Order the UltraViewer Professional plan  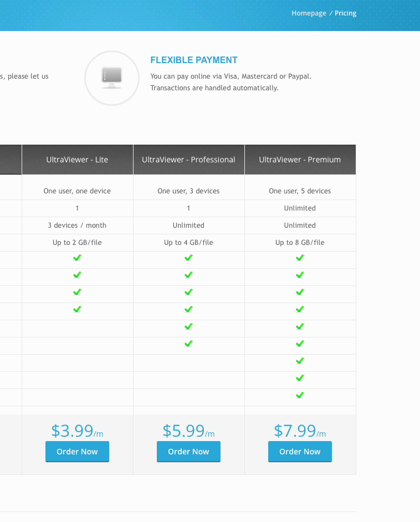tap(188, 452)
